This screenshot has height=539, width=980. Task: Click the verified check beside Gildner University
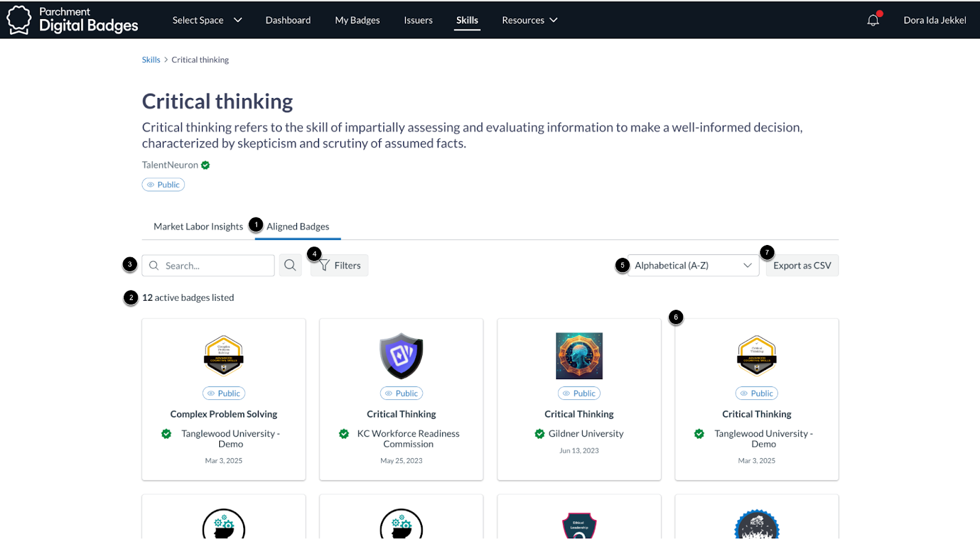pyautogui.click(x=540, y=434)
